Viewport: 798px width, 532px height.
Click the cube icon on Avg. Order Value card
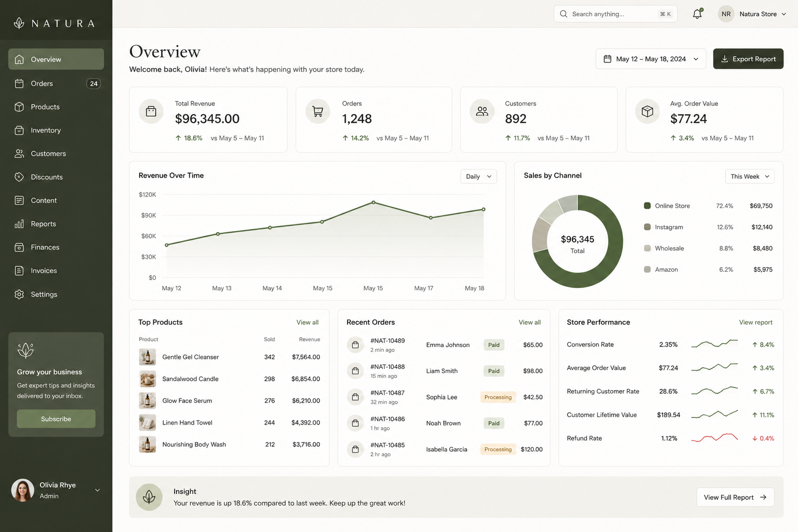pos(647,111)
